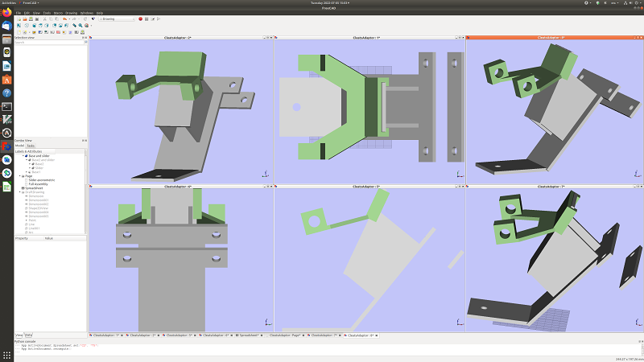The image size is (644, 362).
Task: Open Firefox from the Ubuntu dock
Action: pos(6,12)
